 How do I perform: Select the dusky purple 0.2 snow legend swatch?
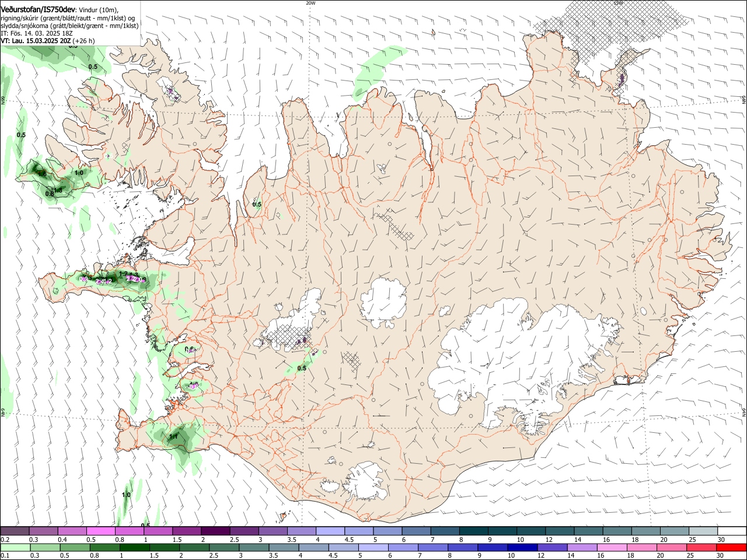(x=15, y=531)
